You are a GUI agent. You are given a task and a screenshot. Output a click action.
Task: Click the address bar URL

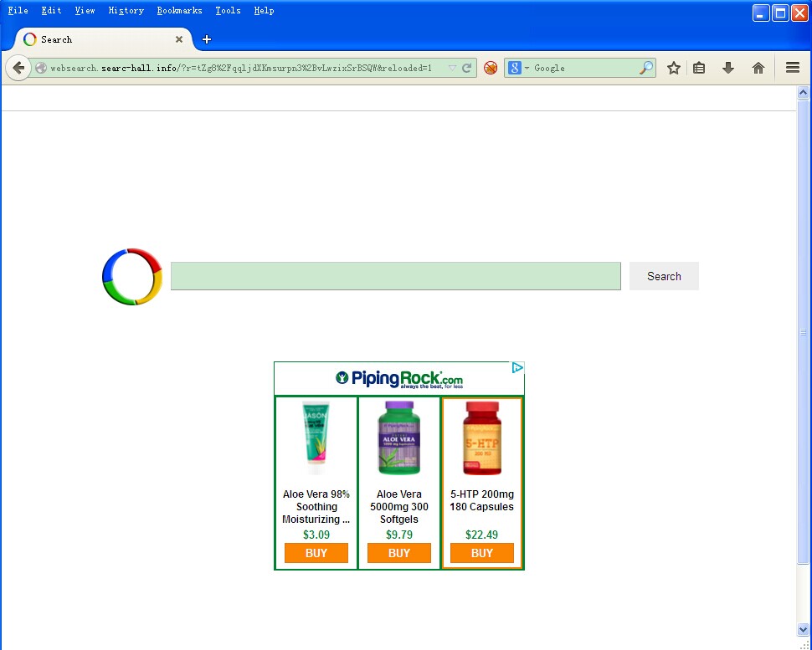241,68
